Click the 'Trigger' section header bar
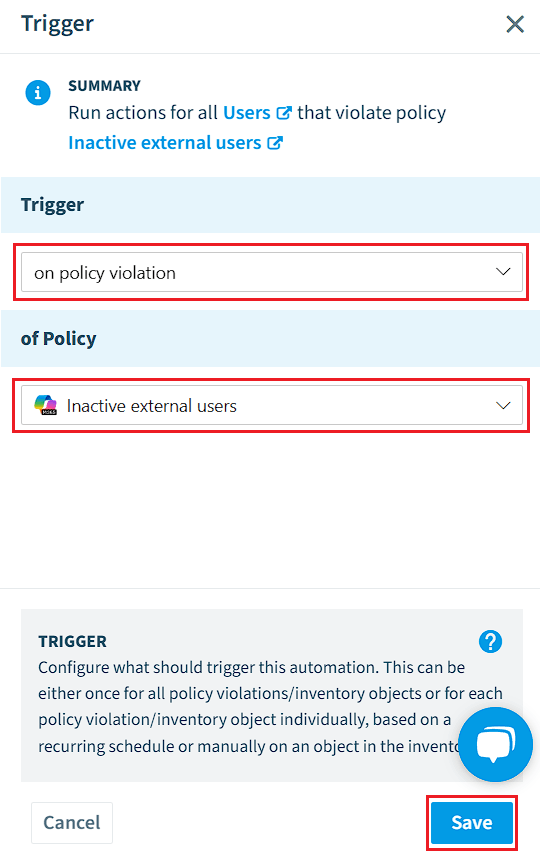The height and width of the screenshot is (853, 540). coord(270,205)
